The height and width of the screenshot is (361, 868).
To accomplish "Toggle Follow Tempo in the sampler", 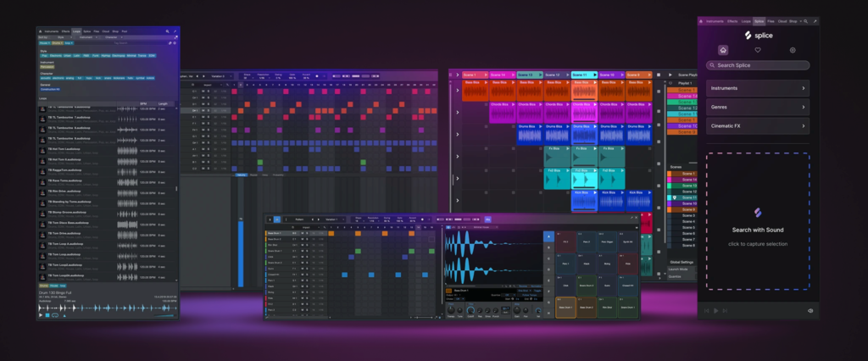I will click(530, 295).
